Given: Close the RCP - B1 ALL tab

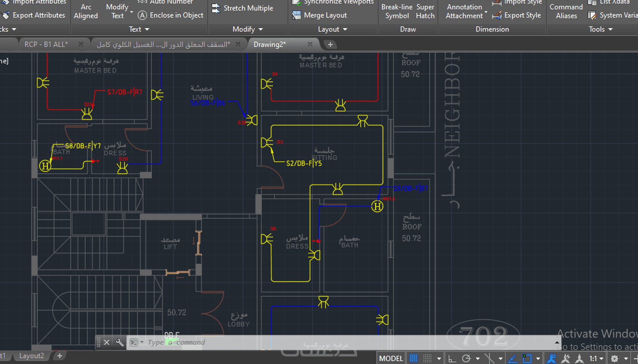Looking at the screenshot, I should 81,44.
